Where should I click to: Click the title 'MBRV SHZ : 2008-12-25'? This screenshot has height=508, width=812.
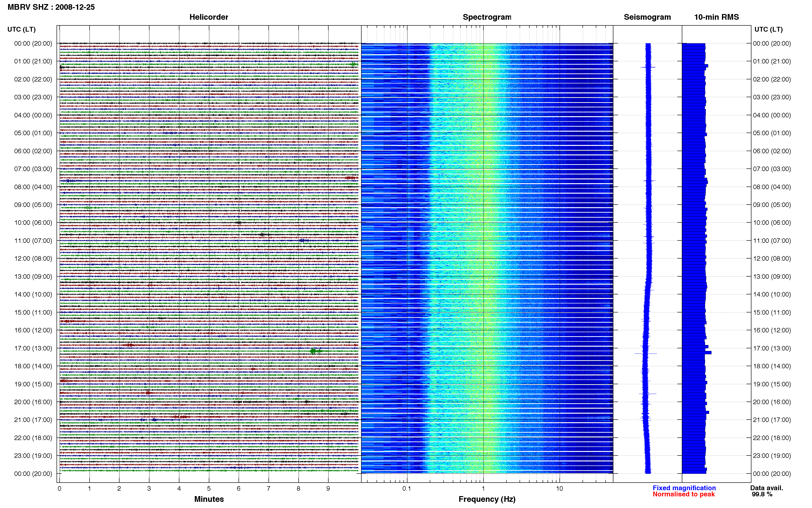coord(51,7)
